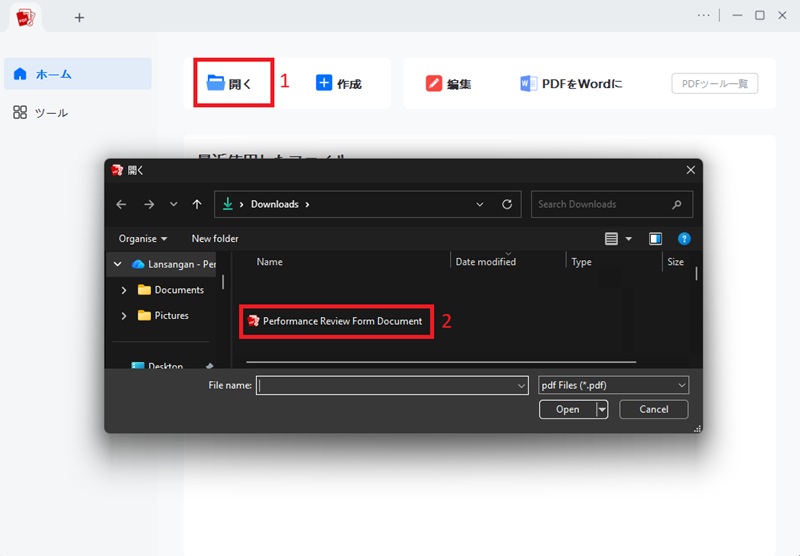Select Desktop in the navigation pane
The width and height of the screenshot is (800, 556).
158,365
